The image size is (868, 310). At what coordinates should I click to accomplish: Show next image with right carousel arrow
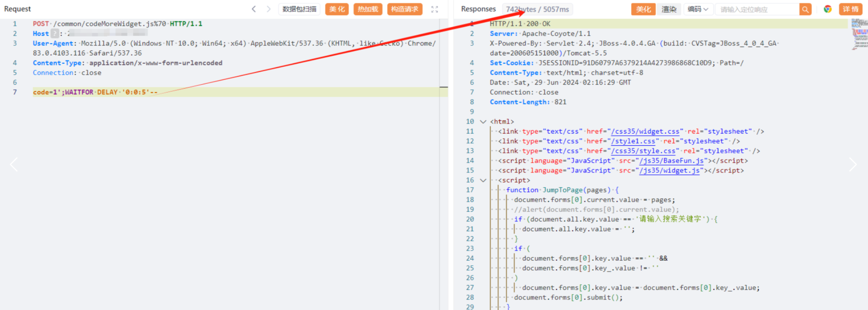tap(853, 165)
